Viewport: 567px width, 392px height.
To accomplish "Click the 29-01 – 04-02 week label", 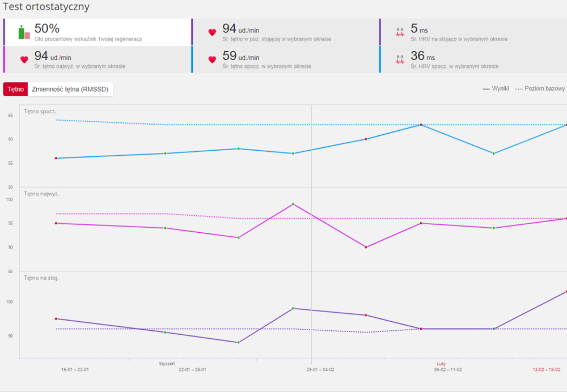I will point(320,369).
